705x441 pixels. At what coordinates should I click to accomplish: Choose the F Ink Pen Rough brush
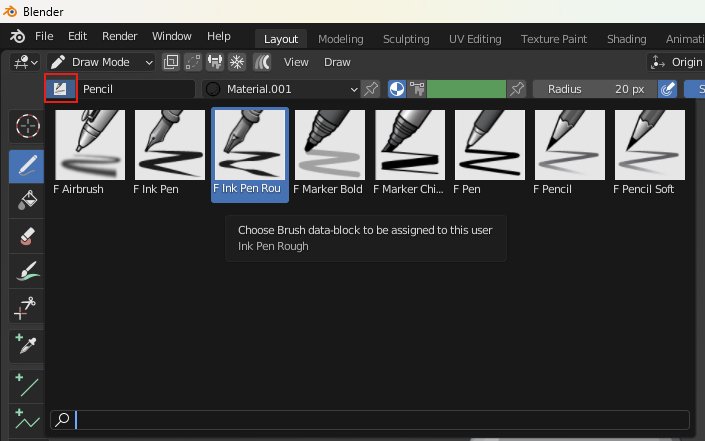click(250, 155)
